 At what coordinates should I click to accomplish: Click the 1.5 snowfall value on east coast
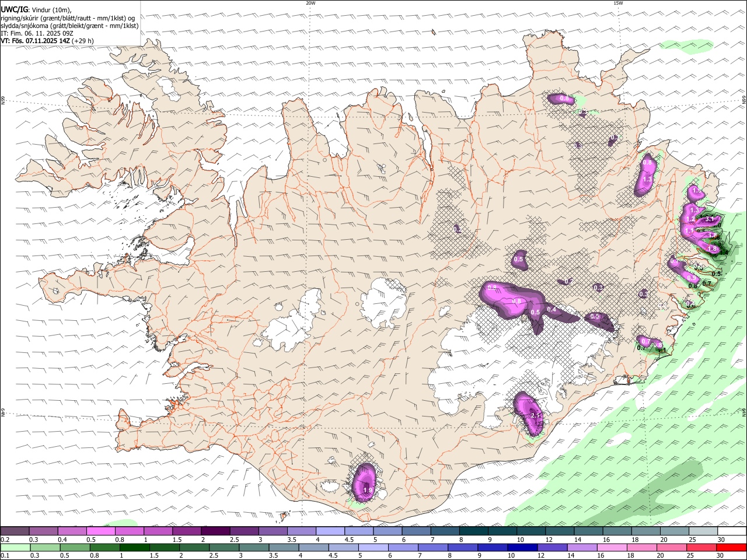tap(696, 190)
